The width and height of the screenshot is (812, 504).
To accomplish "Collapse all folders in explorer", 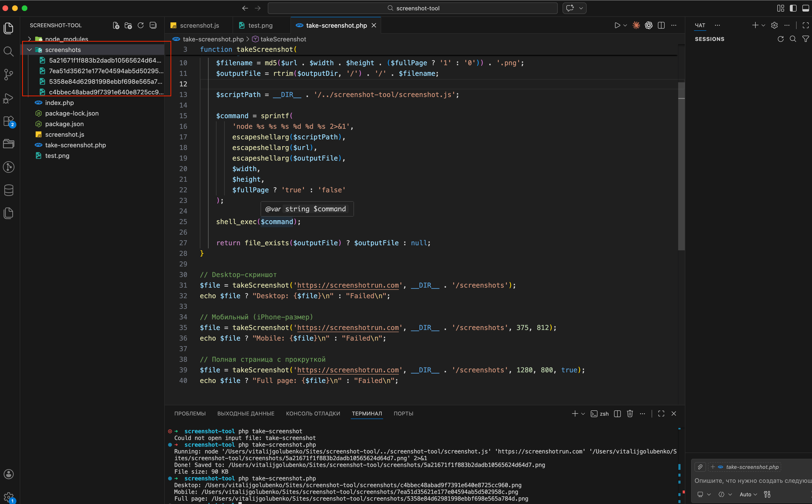I will click(153, 25).
